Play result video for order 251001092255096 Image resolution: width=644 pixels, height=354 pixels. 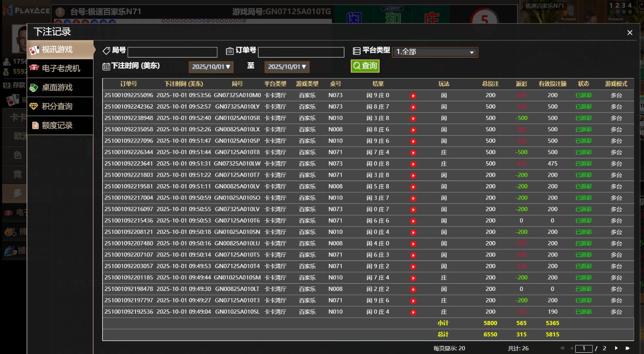tap(413, 96)
